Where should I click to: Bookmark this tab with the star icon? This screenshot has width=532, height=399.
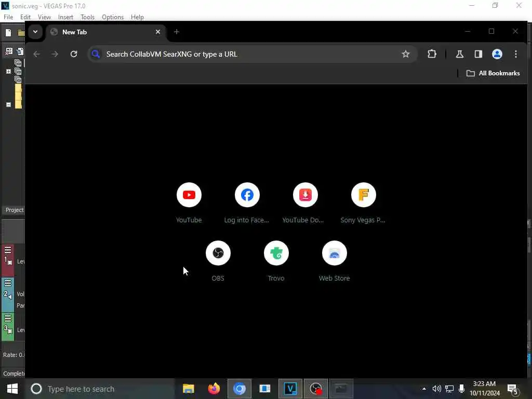405,54
